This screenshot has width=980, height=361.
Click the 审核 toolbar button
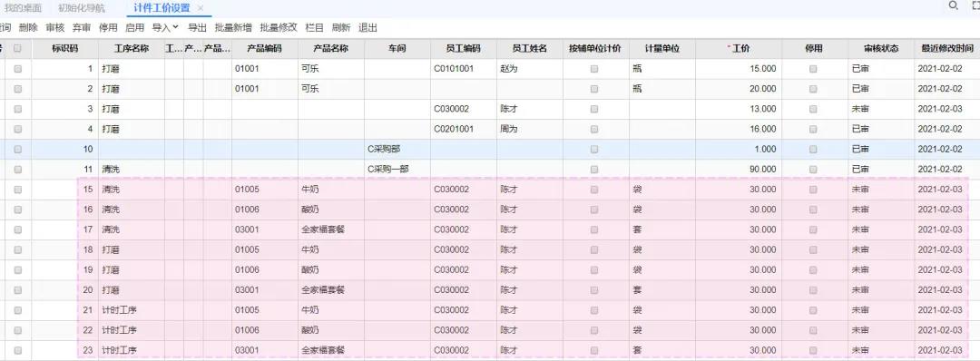tap(55, 27)
